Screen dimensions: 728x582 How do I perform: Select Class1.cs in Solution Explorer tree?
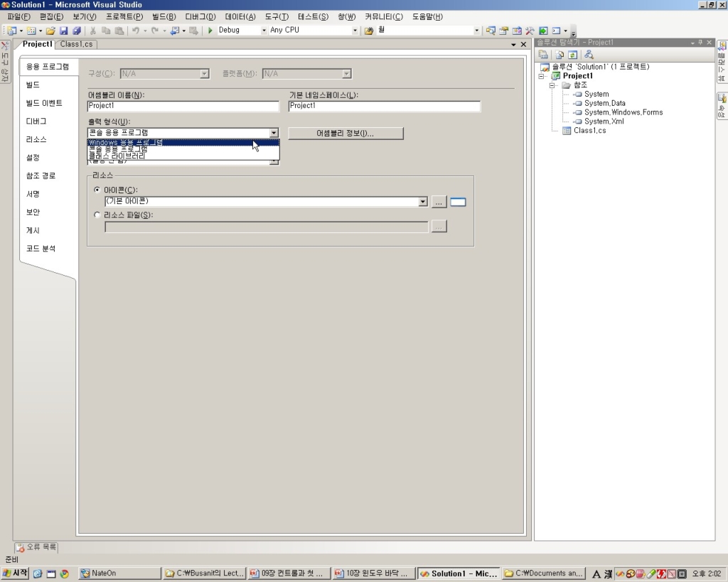589,131
